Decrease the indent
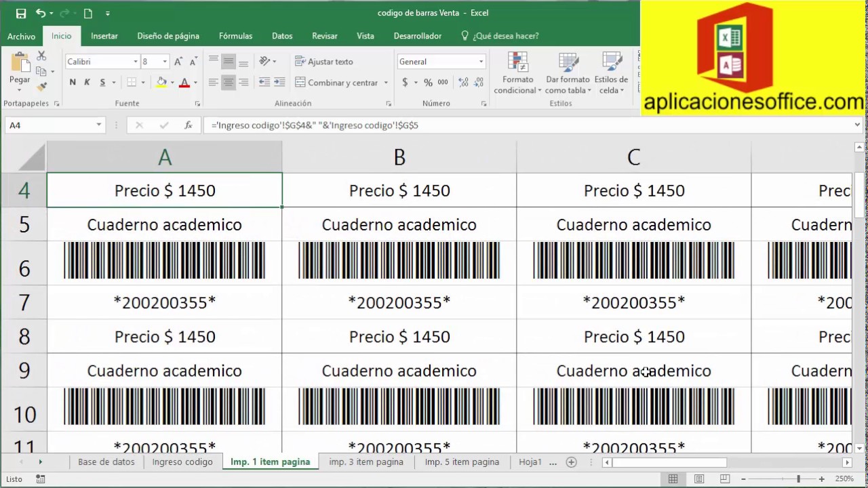The height and width of the screenshot is (488, 868). click(264, 82)
